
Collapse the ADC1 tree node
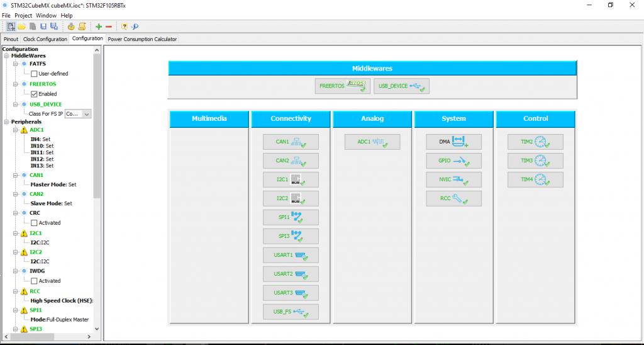coord(16,130)
